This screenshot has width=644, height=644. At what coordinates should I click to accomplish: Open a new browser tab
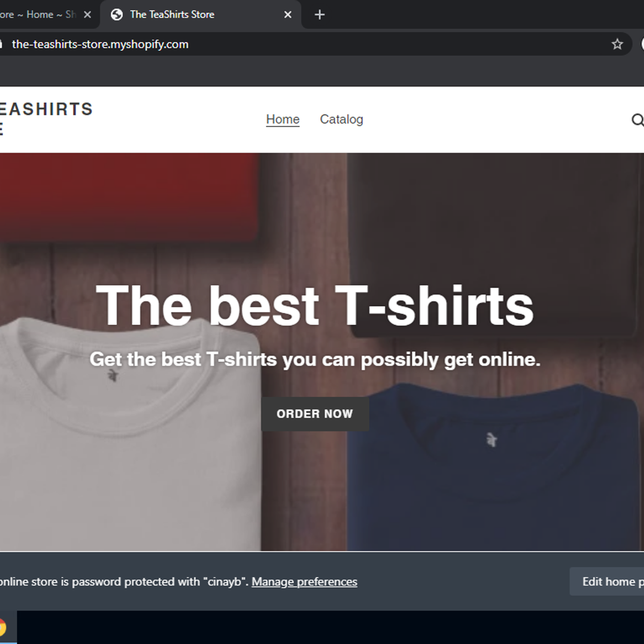point(319,14)
